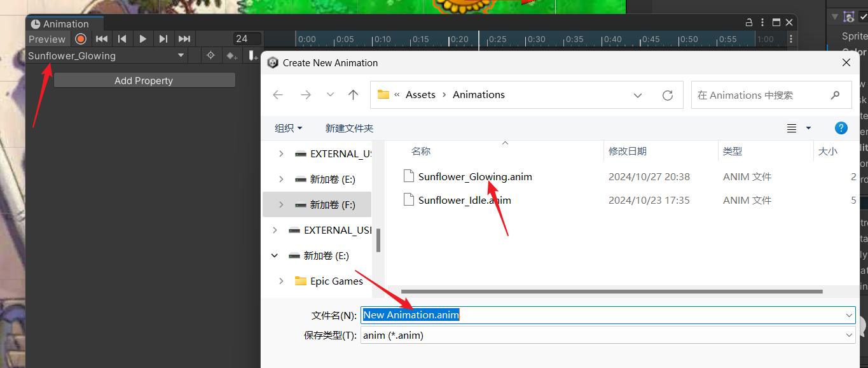Open the timeline options three-dot menu
868x368 pixels.
click(790, 39)
